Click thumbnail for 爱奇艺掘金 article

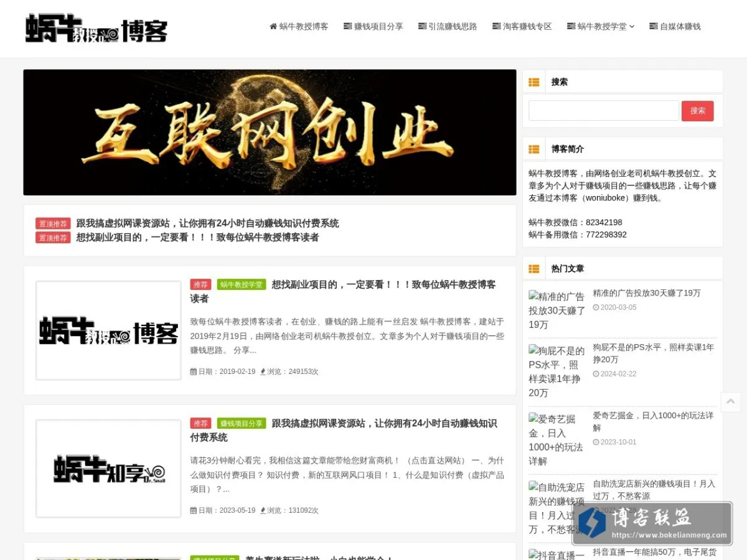coord(557,440)
